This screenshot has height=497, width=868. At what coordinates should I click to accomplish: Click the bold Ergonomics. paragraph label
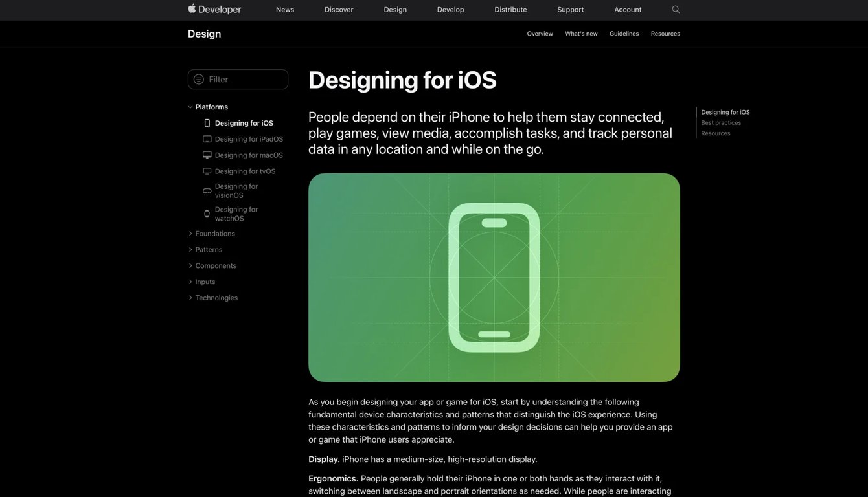point(333,479)
